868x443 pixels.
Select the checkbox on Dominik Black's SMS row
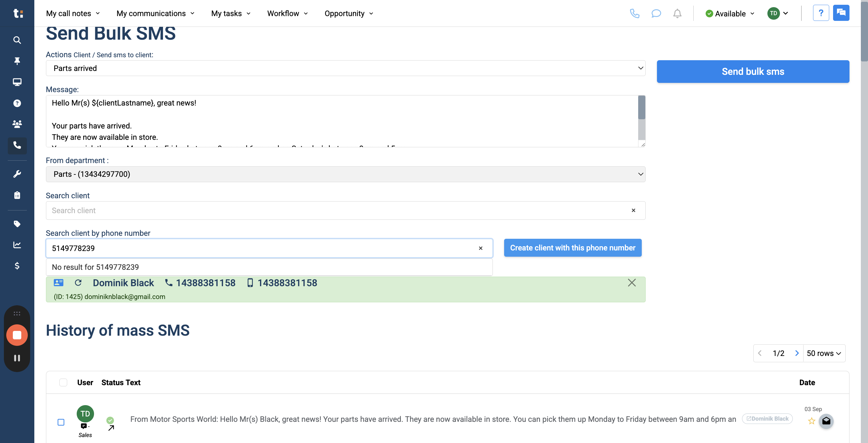tap(61, 422)
